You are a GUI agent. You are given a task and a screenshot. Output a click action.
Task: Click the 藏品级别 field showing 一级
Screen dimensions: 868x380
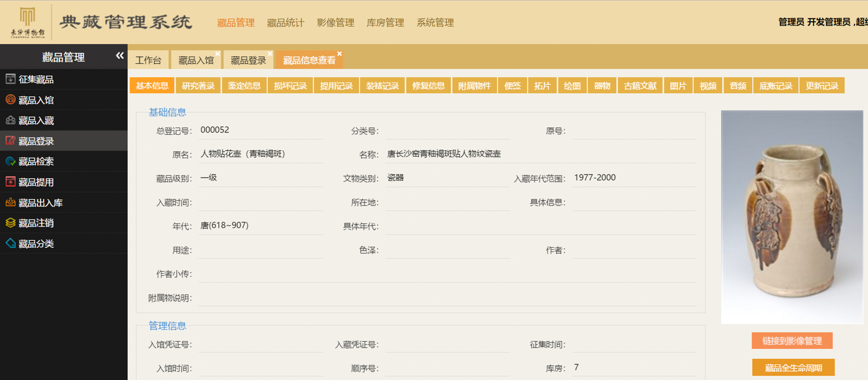[261, 178]
